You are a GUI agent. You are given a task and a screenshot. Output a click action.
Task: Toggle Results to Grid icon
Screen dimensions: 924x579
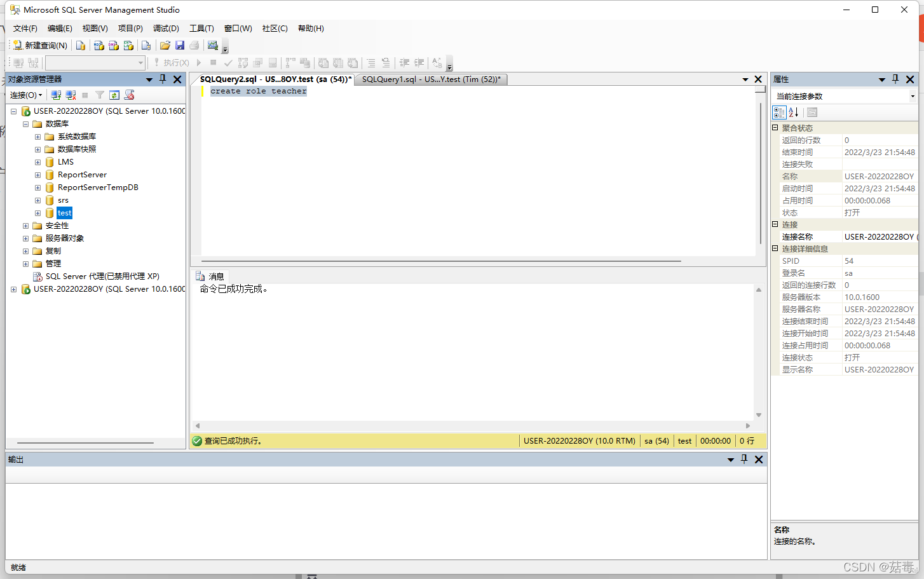pyautogui.click(x=338, y=63)
